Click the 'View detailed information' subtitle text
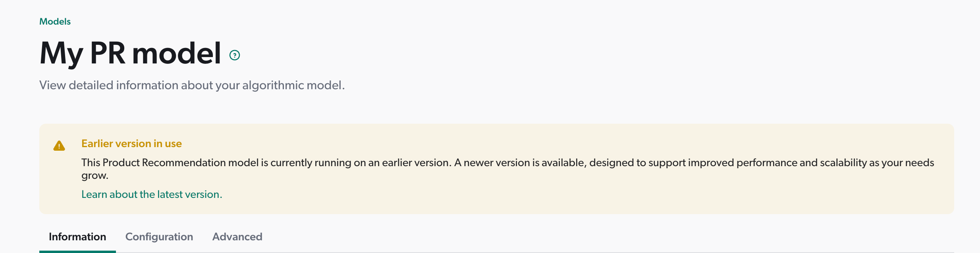The width and height of the screenshot is (980, 253). point(192,85)
